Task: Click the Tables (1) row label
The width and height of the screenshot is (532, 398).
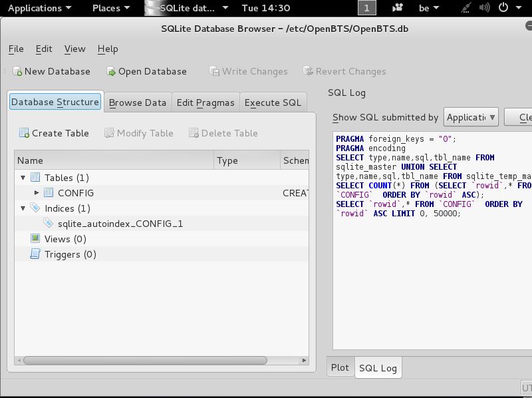Action: 67,178
